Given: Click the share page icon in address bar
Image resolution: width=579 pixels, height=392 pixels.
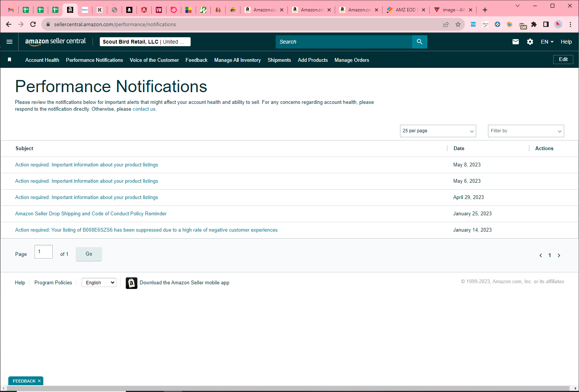Looking at the screenshot, I should (x=446, y=24).
